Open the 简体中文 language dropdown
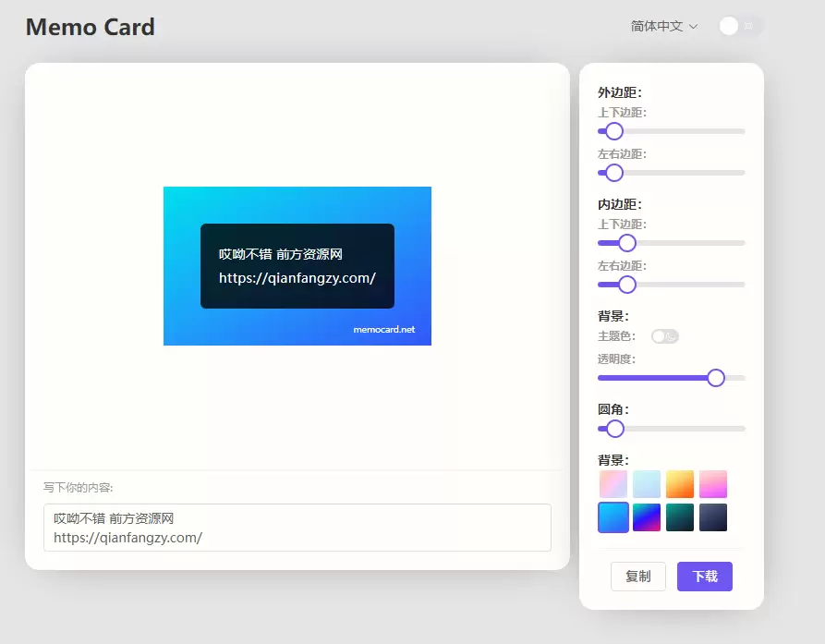This screenshot has width=825, height=644. [x=664, y=26]
